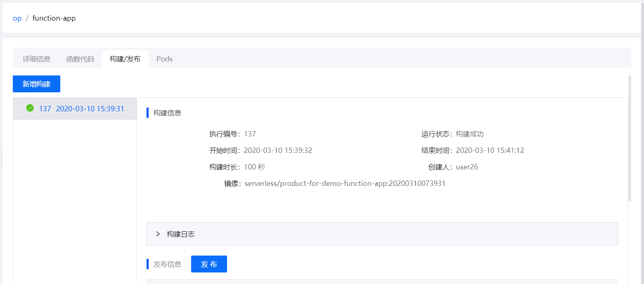Image resolution: width=644 pixels, height=284 pixels.
Task: Switch to the 函数代码 tab
Action: pos(80,59)
